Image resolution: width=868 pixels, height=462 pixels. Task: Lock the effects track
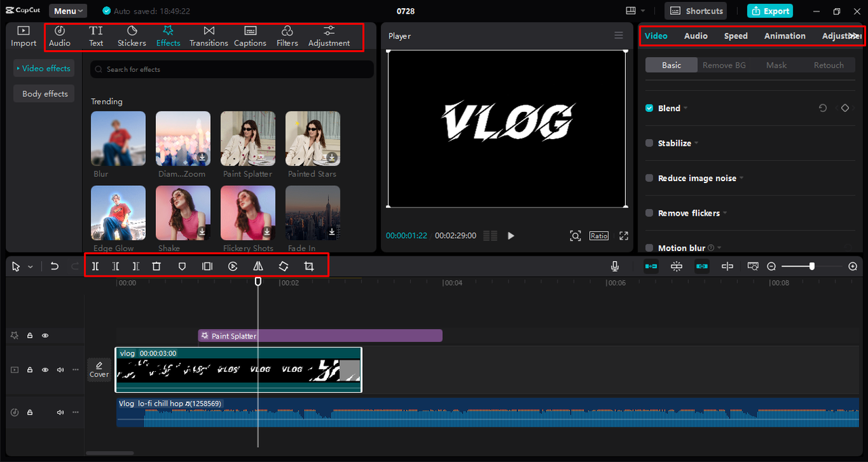click(x=30, y=336)
